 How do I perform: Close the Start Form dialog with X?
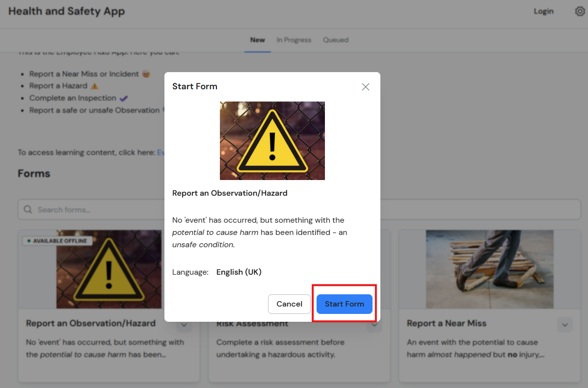pyautogui.click(x=366, y=87)
